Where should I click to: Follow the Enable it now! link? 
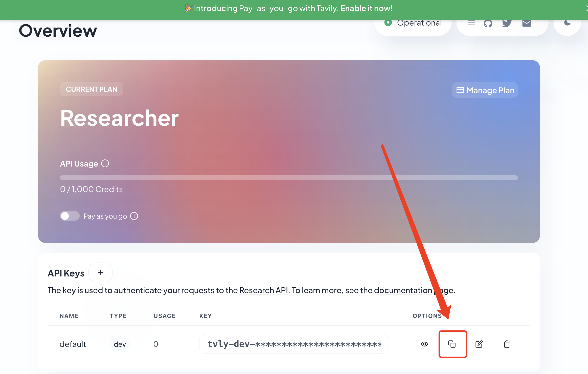click(x=367, y=8)
